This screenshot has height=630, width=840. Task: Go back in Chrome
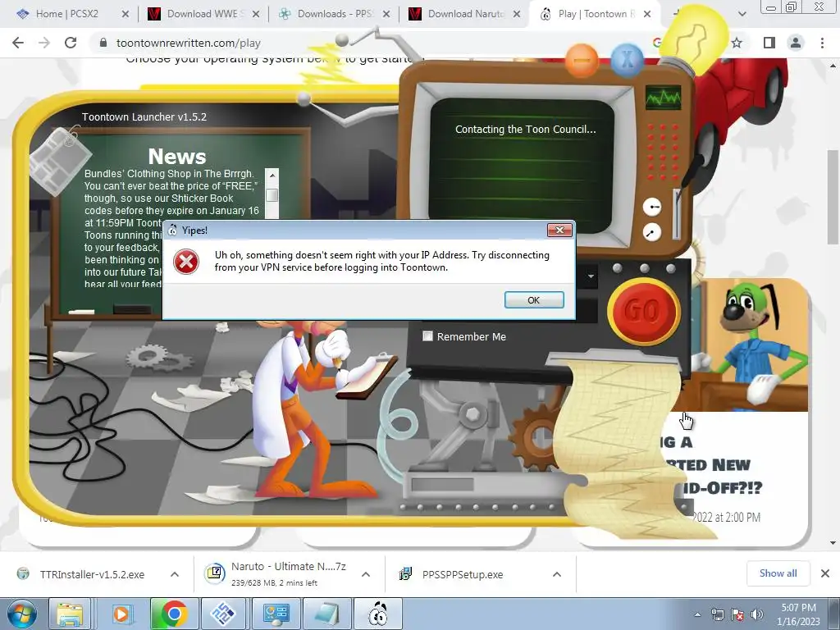pyautogui.click(x=18, y=43)
